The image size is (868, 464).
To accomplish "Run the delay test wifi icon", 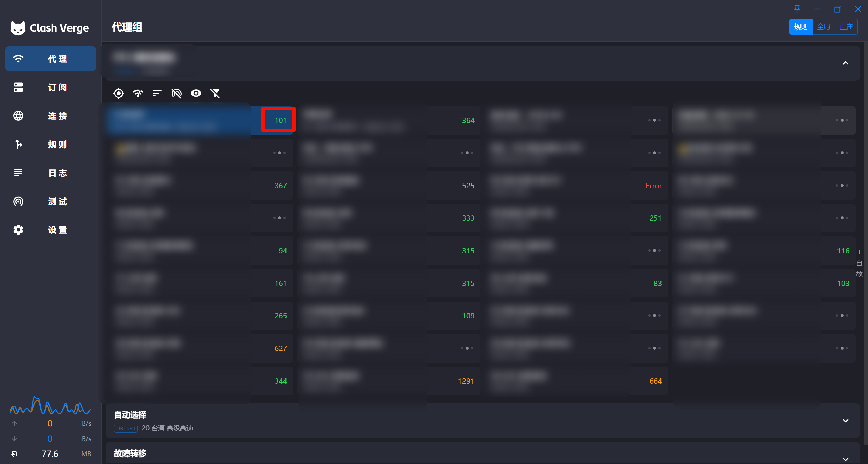I will pyautogui.click(x=138, y=93).
